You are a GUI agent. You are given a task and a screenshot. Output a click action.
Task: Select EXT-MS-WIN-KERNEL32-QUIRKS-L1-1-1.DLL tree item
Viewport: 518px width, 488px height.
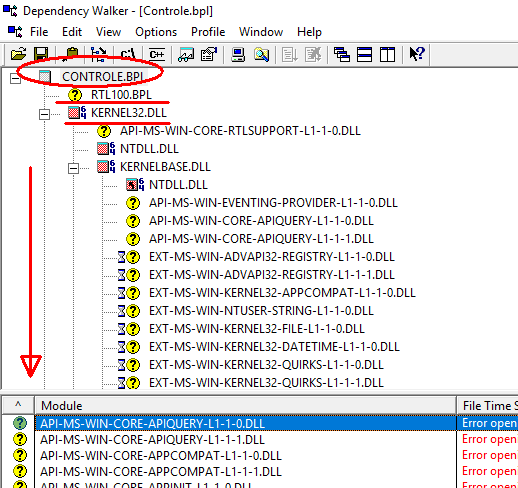pyautogui.click(x=266, y=383)
